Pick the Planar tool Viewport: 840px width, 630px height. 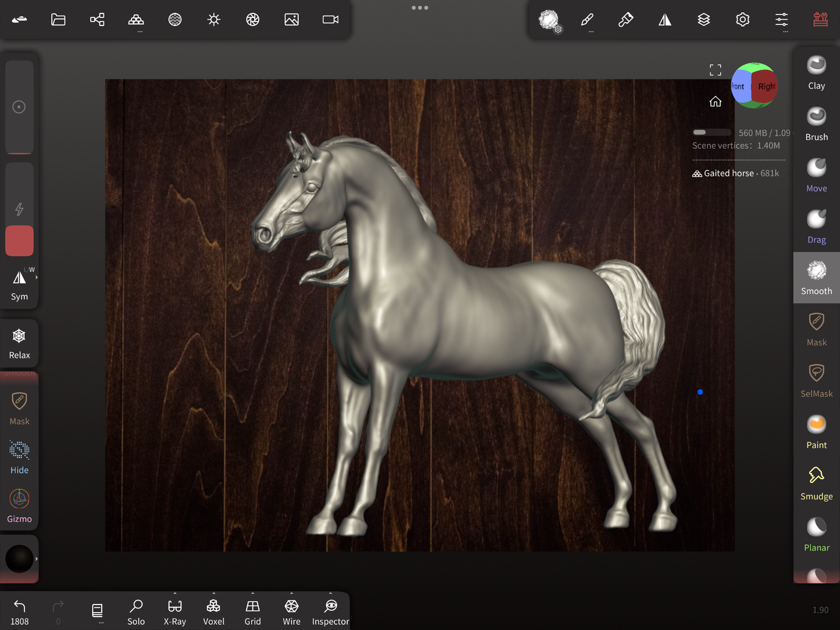816,534
